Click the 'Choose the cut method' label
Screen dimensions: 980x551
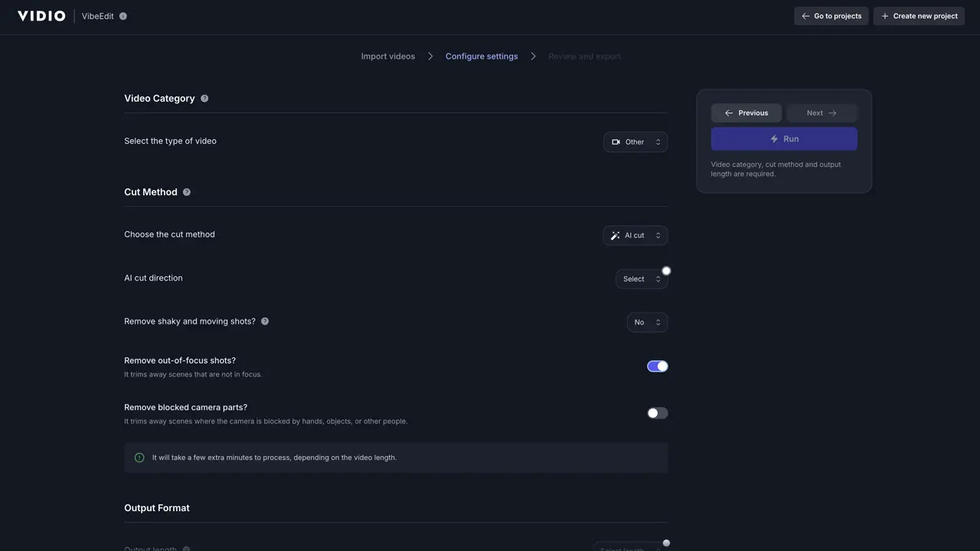tap(169, 234)
